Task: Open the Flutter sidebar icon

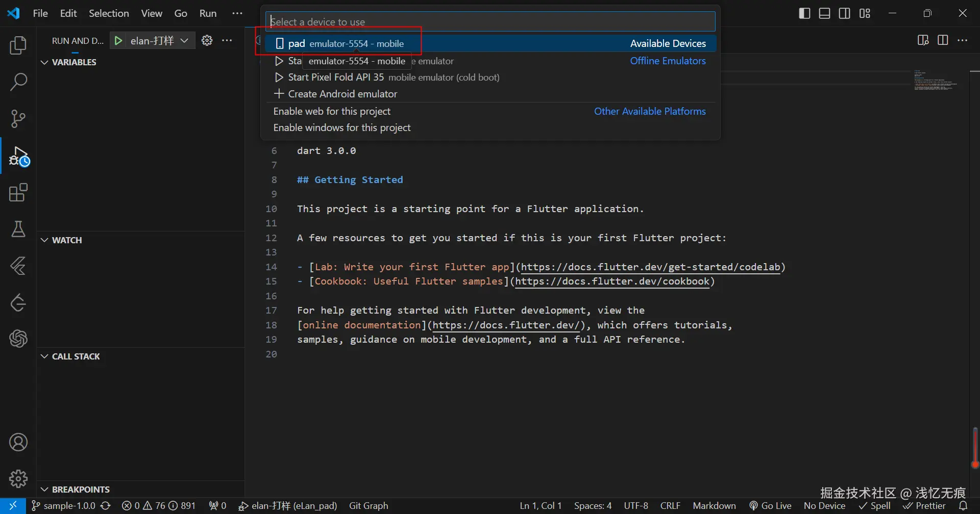Action: coord(18,266)
